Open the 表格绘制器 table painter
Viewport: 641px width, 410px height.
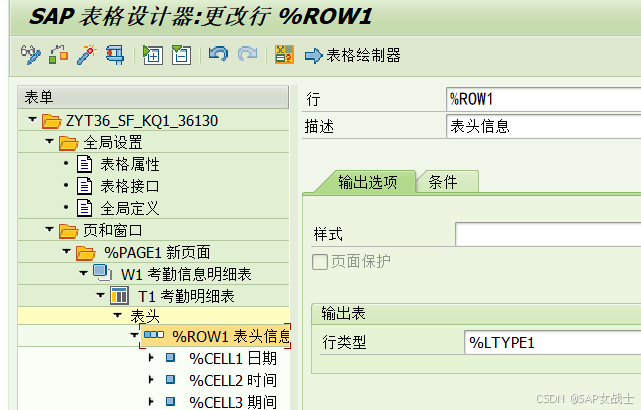(353, 55)
